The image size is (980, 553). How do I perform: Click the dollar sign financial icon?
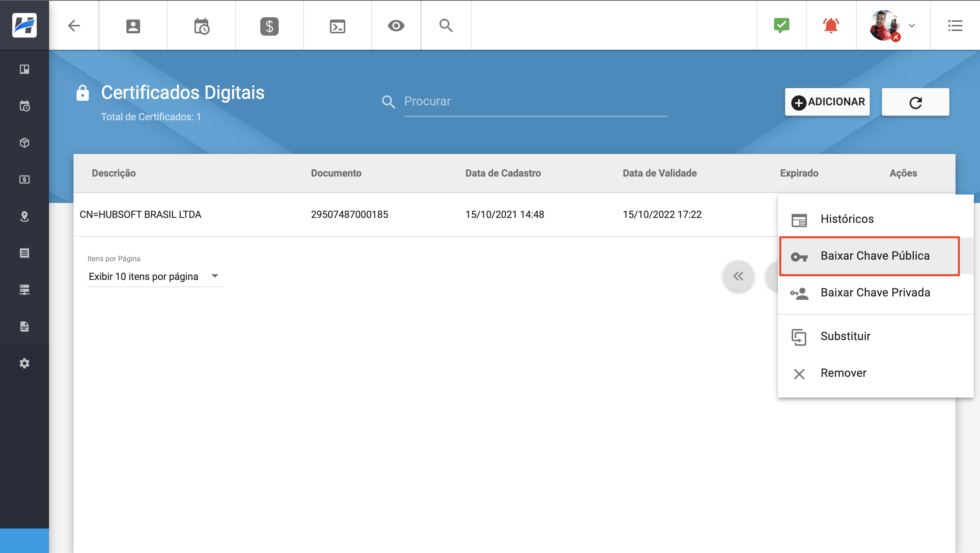click(269, 26)
